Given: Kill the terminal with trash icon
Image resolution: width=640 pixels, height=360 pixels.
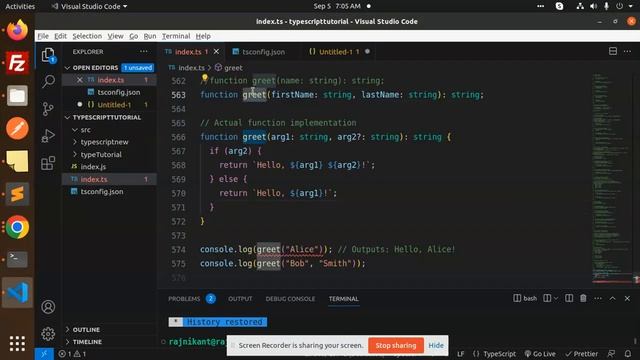Looking at the screenshot, I should (x=583, y=298).
